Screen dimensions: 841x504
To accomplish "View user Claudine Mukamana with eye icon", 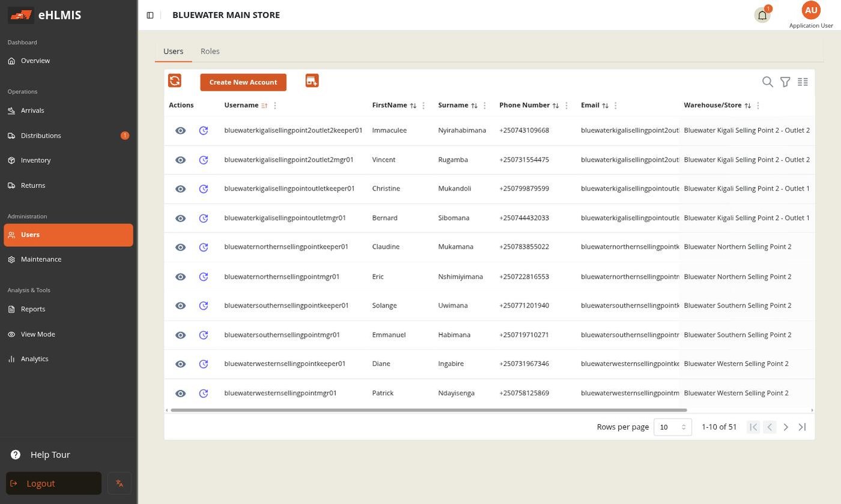I will [x=180, y=247].
